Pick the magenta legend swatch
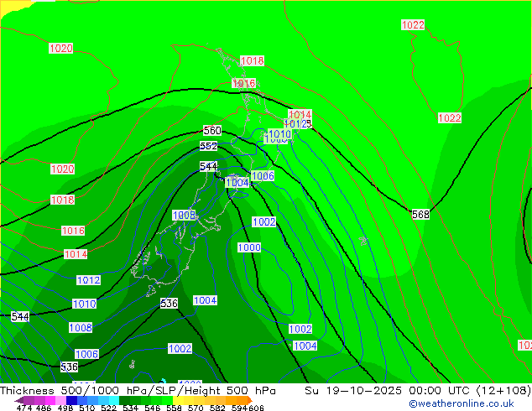 (50, 400)
